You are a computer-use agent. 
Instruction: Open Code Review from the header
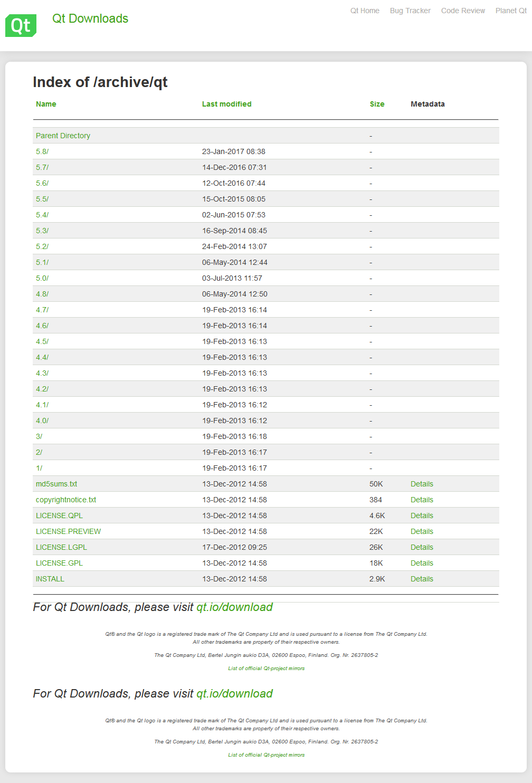click(463, 11)
